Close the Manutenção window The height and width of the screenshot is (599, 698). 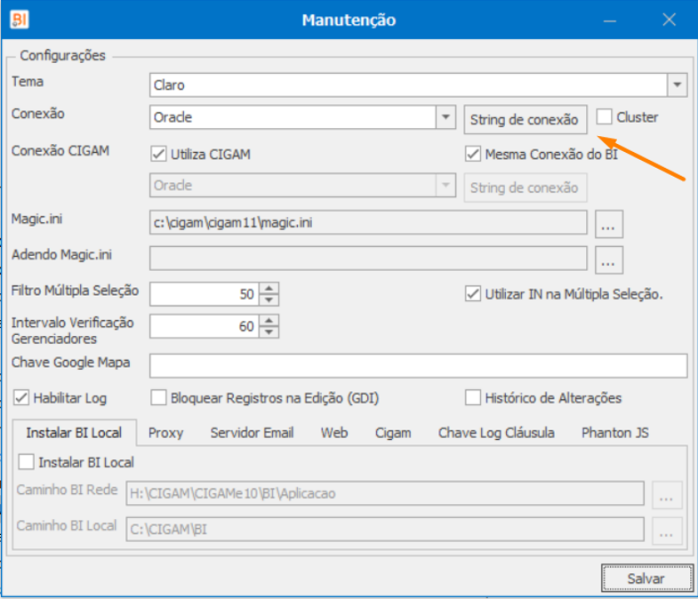click(x=669, y=20)
